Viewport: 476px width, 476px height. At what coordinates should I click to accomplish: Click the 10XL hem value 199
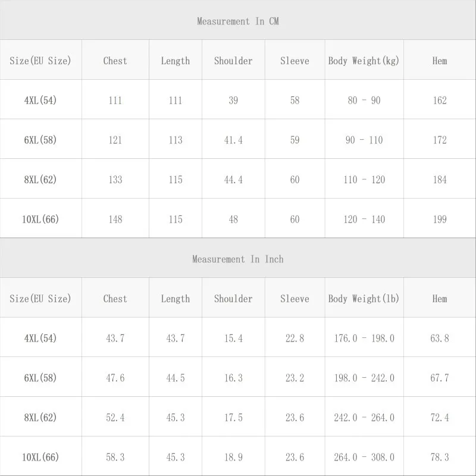pyautogui.click(x=440, y=220)
